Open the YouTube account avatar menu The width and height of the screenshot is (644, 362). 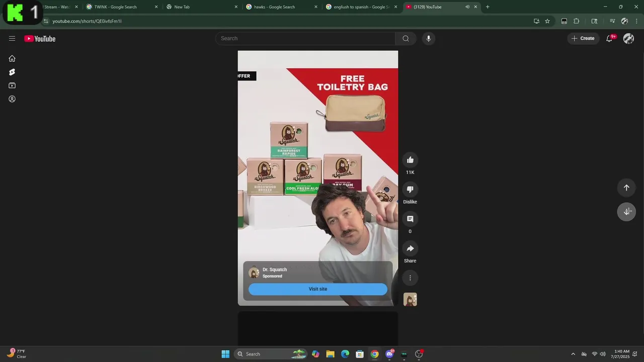pyautogui.click(x=628, y=38)
